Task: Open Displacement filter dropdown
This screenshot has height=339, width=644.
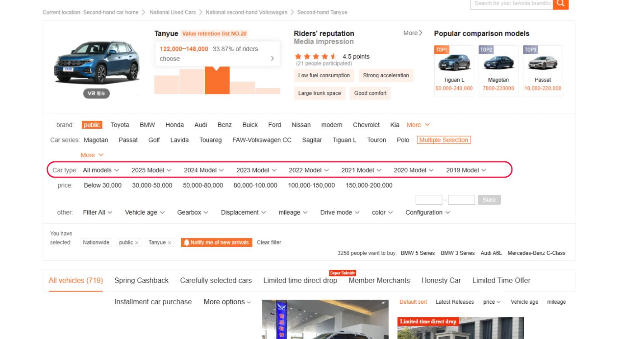Action: [243, 212]
